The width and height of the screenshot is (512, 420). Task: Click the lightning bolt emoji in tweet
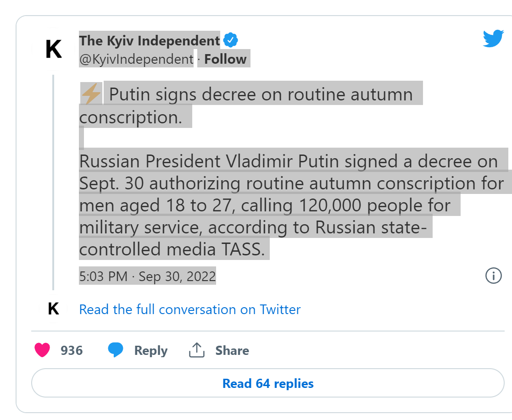pos(91,94)
